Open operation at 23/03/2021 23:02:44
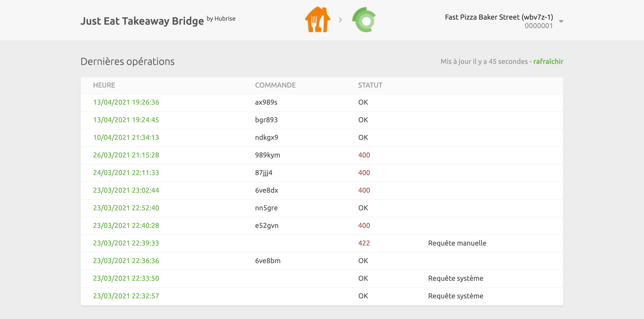Screen dimensions: 644x319 (x=126, y=190)
